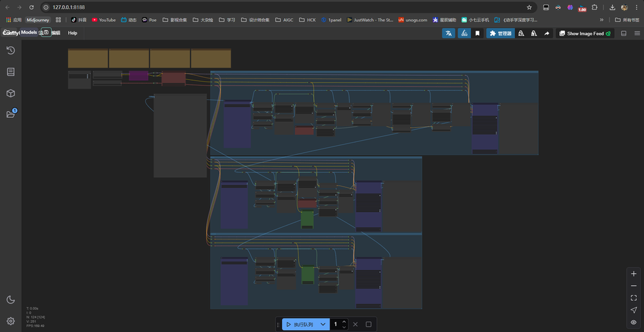The height and width of the screenshot is (332, 644).
Task: Toggle the bottom panel icon
Action: 624,33
